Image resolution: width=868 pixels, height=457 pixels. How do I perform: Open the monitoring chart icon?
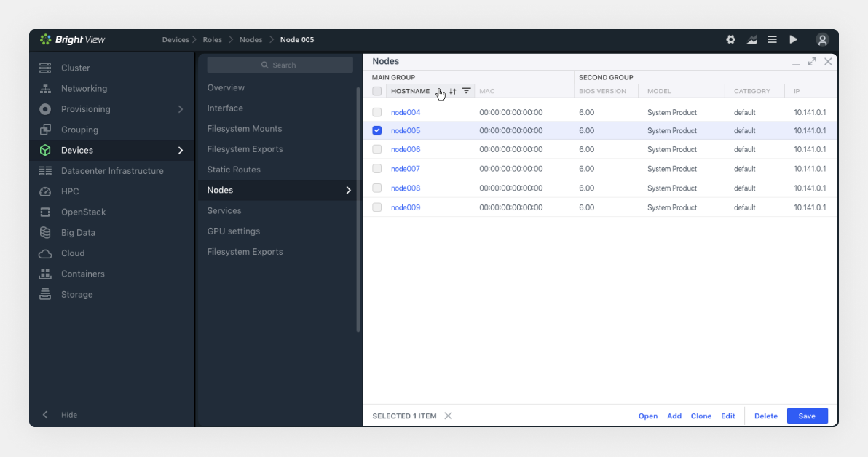click(751, 40)
